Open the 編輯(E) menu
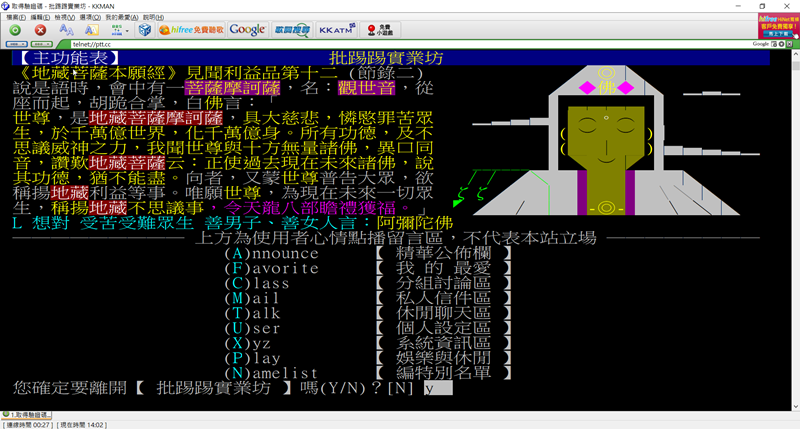This screenshot has width=800, height=429. 40,17
